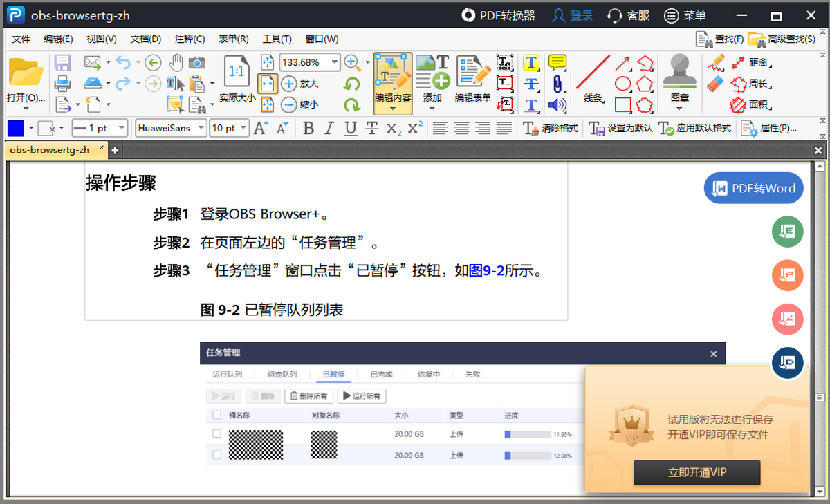Image resolution: width=830 pixels, height=504 pixels.
Task: Click the 清除格式 clear format button
Action: pyautogui.click(x=551, y=128)
